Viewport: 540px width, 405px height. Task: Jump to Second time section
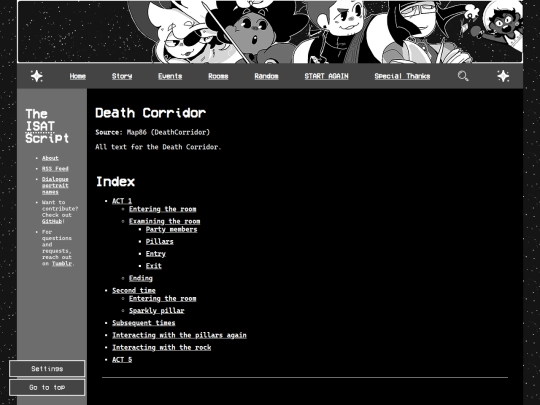[134, 290]
